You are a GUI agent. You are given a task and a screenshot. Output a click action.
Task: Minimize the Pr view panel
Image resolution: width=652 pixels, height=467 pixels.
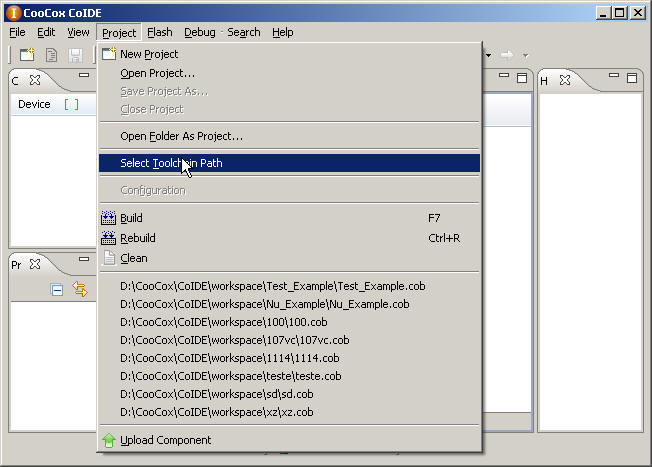pos(84,259)
